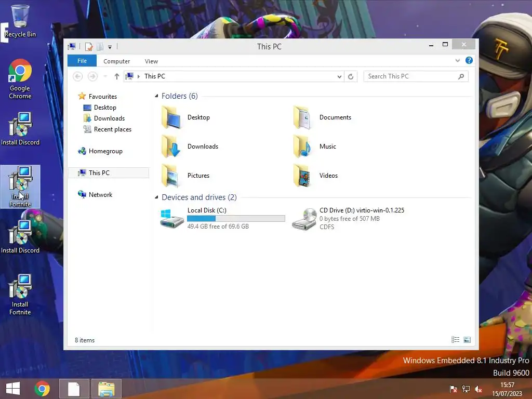532x399 pixels.
Task: Select the CD Drive (D:) virtio-win
Action: pos(349,219)
